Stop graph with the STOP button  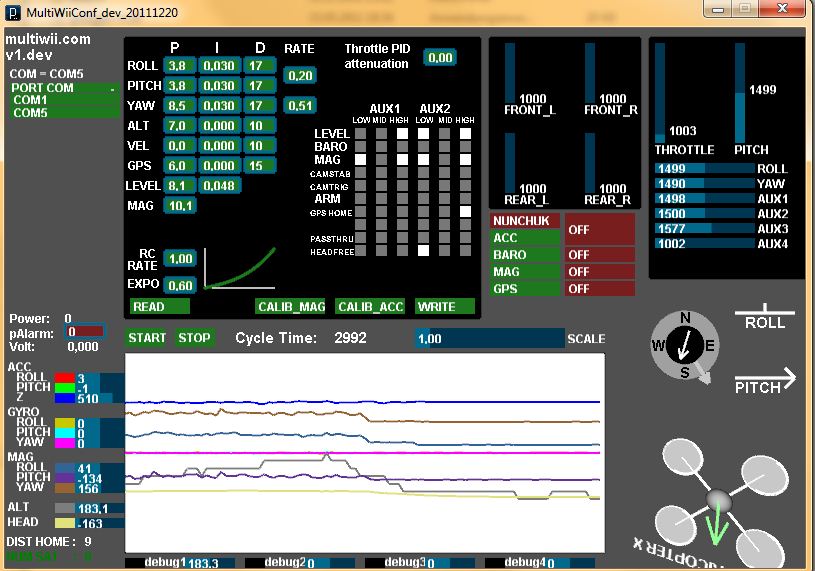pos(194,338)
